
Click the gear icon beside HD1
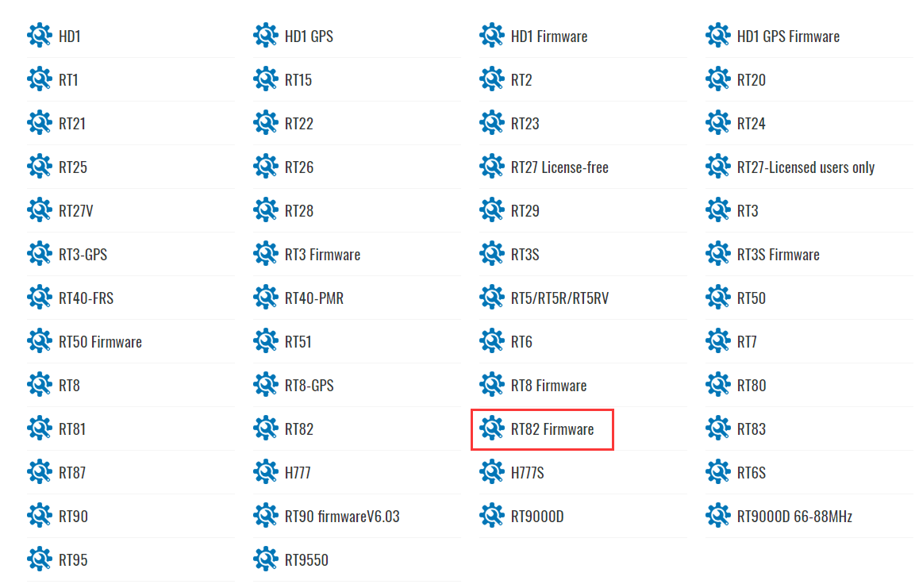[x=40, y=36]
